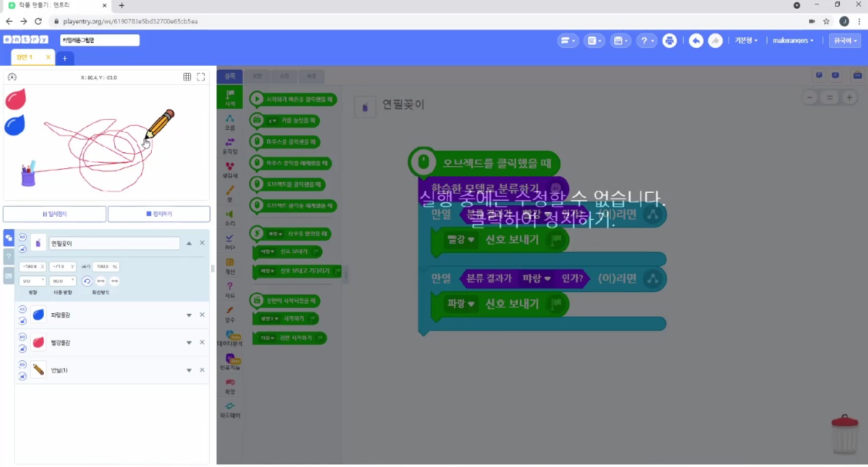Click the print icon in the top toolbar
The width and height of the screenshot is (868, 467).
[x=670, y=41]
